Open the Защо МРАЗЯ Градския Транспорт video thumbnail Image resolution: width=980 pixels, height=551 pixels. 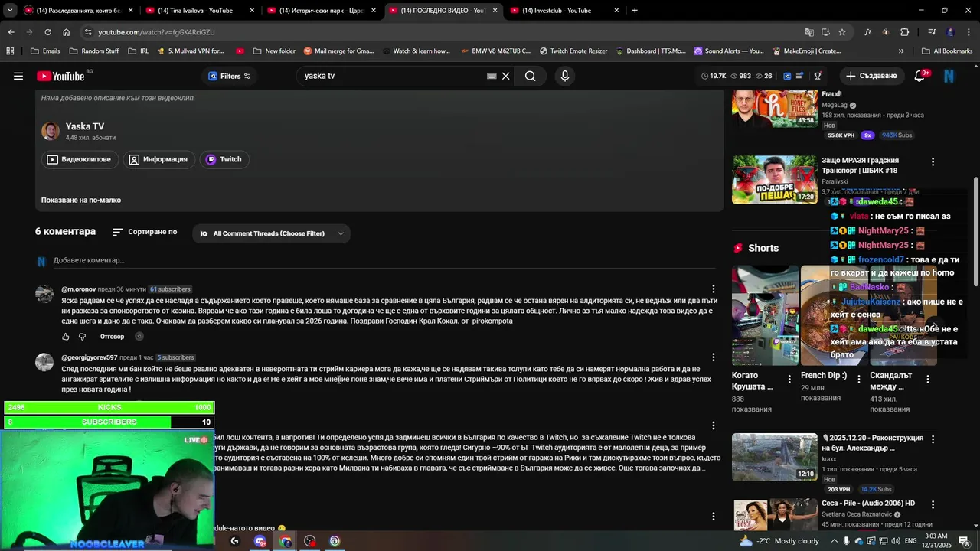(x=774, y=180)
